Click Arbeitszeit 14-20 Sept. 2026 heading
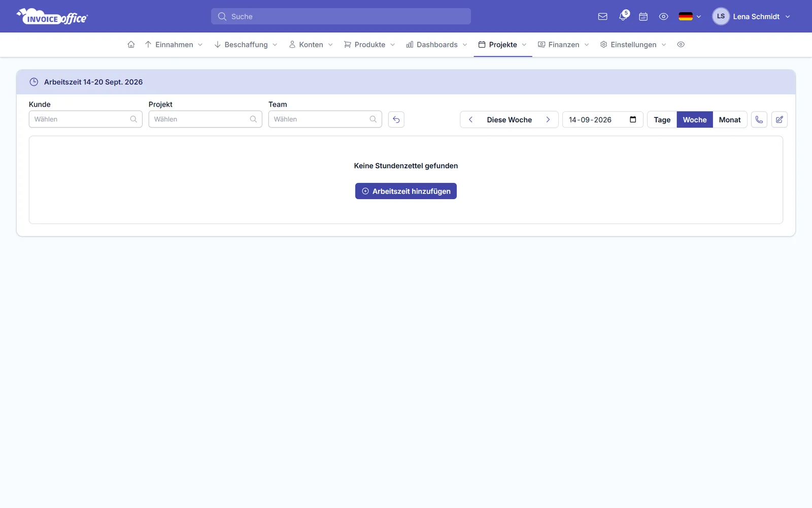 93,82
